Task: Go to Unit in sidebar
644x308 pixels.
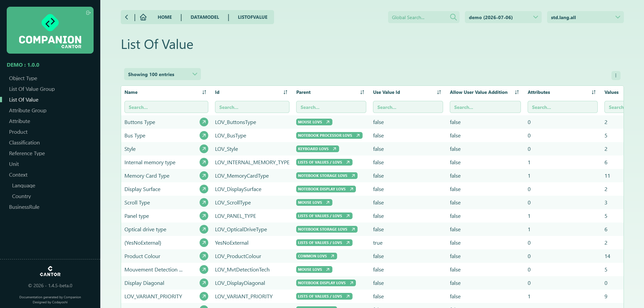Action: coord(14,164)
